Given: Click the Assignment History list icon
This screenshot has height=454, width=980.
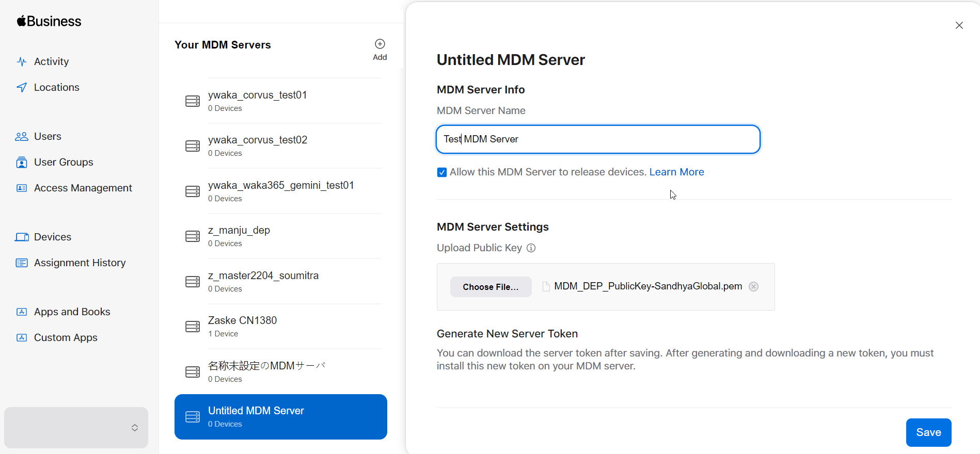Looking at the screenshot, I should coord(22,263).
